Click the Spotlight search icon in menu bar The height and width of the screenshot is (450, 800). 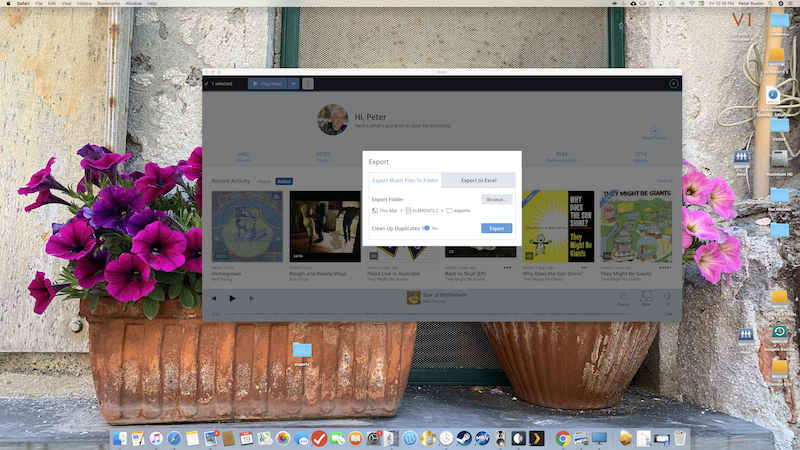tap(771, 3)
